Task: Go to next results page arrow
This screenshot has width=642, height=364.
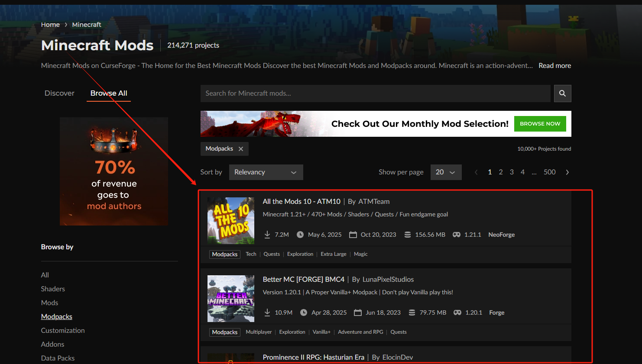Action: pyautogui.click(x=567, y=172)
